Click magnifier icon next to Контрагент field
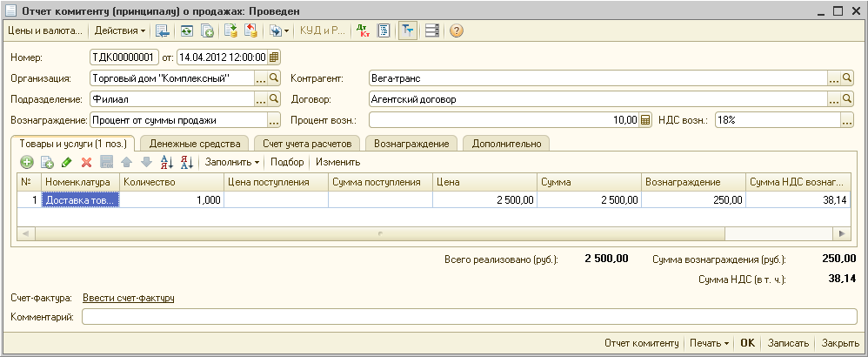The image size is (868, 357). pos(847,78)
